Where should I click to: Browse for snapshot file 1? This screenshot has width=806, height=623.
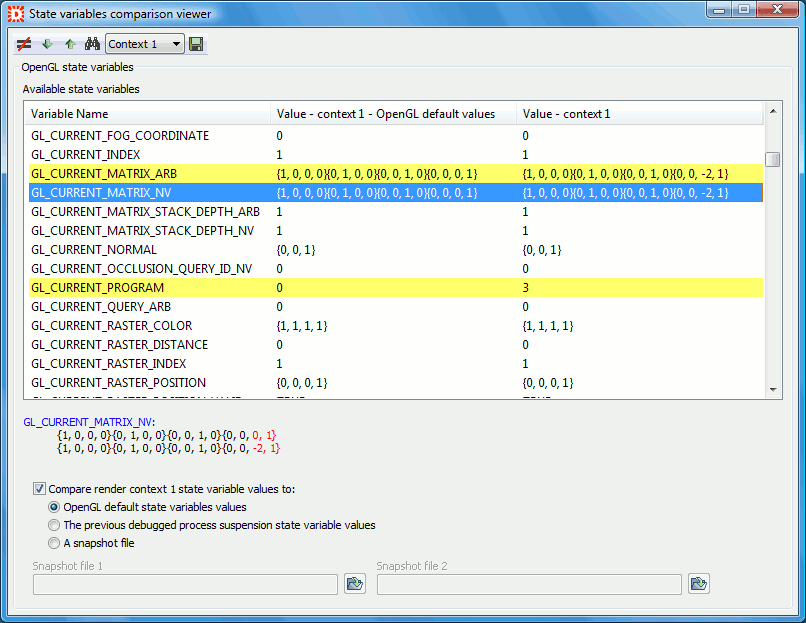(354, 584)
